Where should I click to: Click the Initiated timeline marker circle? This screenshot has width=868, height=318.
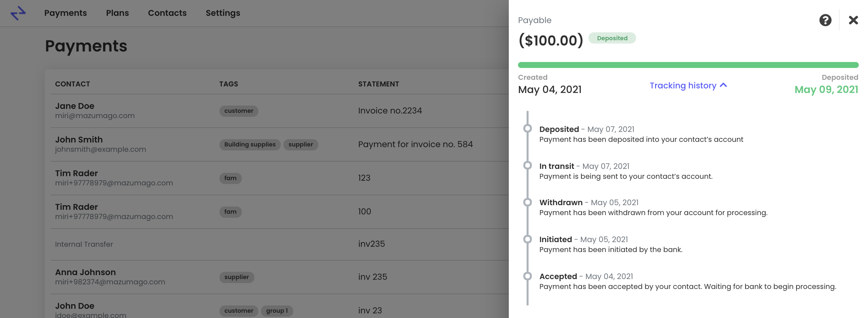tap(527, 239)
